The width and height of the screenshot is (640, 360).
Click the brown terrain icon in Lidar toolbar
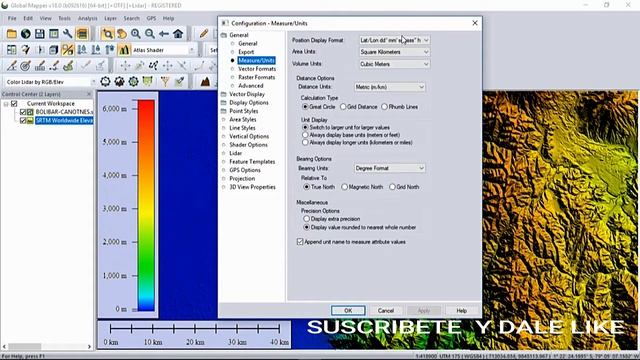205,82
